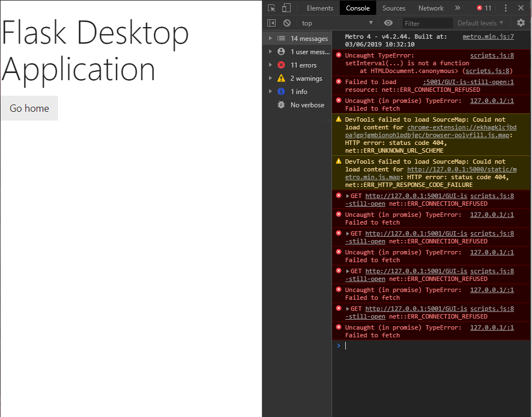
Task: Open the scripts.js:8 source link
Action: 491,55
